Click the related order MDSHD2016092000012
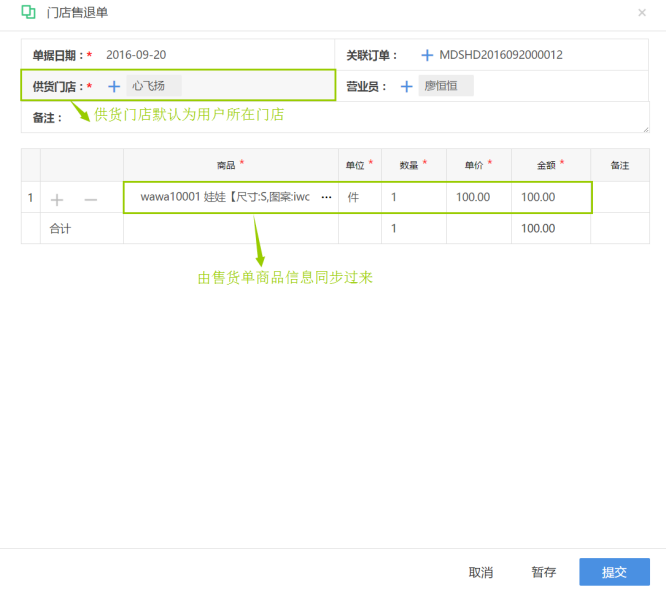The width and height of the screenshot is (666, 591). pyautogui.click(x=501, y=55)
